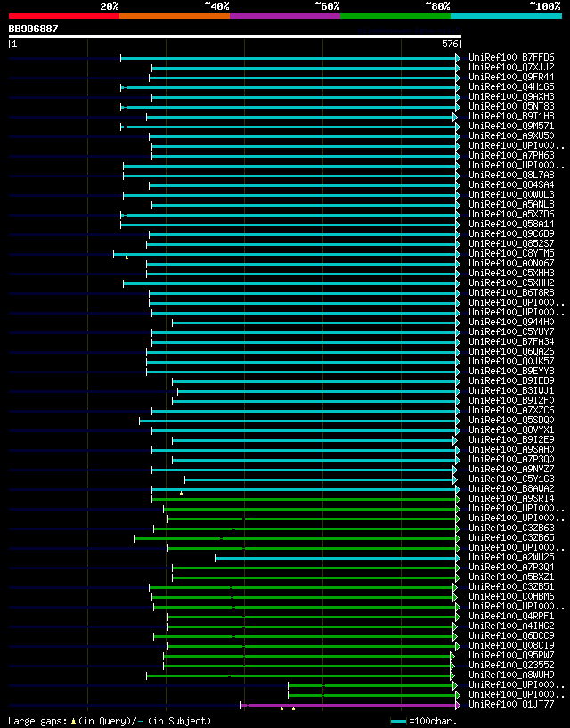This screenshot has width=570, height=728.
Task: Click the arrowhead ending the UniRef100_A9SRI4 alignment
Action: (x=458, y=499)
